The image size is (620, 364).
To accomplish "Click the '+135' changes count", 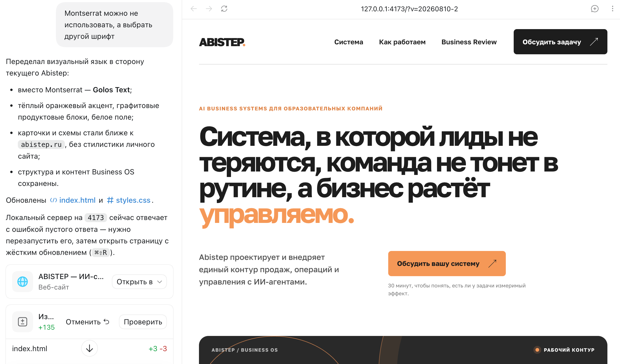I will [46, 327].
